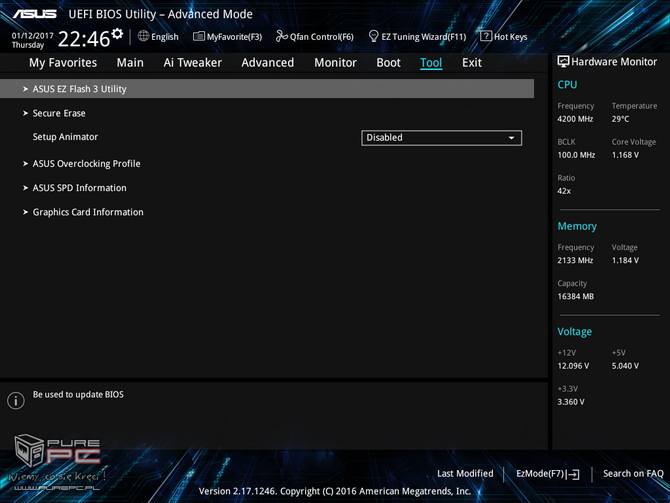Screen dimensions: 670x503
Task: Click memory voltage value 1.184 V
Action: [625, 260]
